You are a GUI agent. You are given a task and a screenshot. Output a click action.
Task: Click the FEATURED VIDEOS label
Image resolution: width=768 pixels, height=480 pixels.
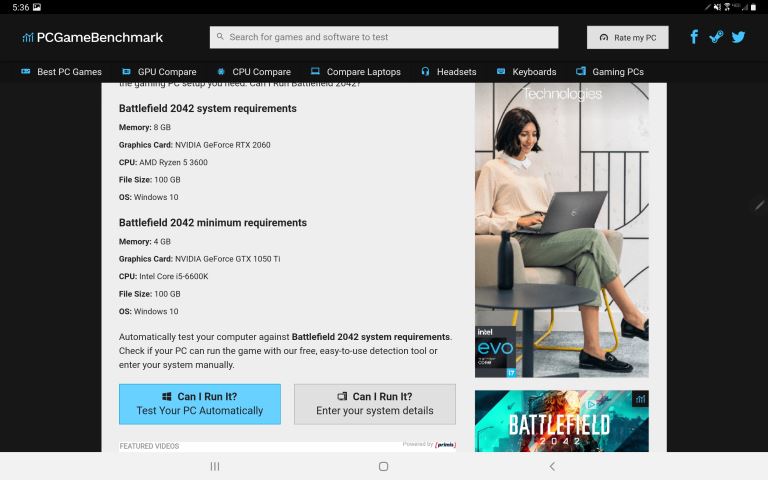pos(149,446)
